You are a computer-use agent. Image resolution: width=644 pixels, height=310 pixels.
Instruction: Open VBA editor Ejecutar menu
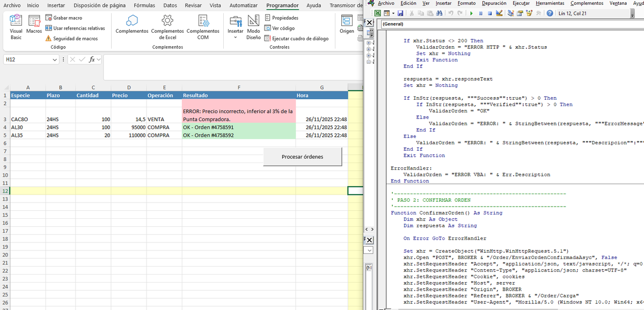(521, 3)
